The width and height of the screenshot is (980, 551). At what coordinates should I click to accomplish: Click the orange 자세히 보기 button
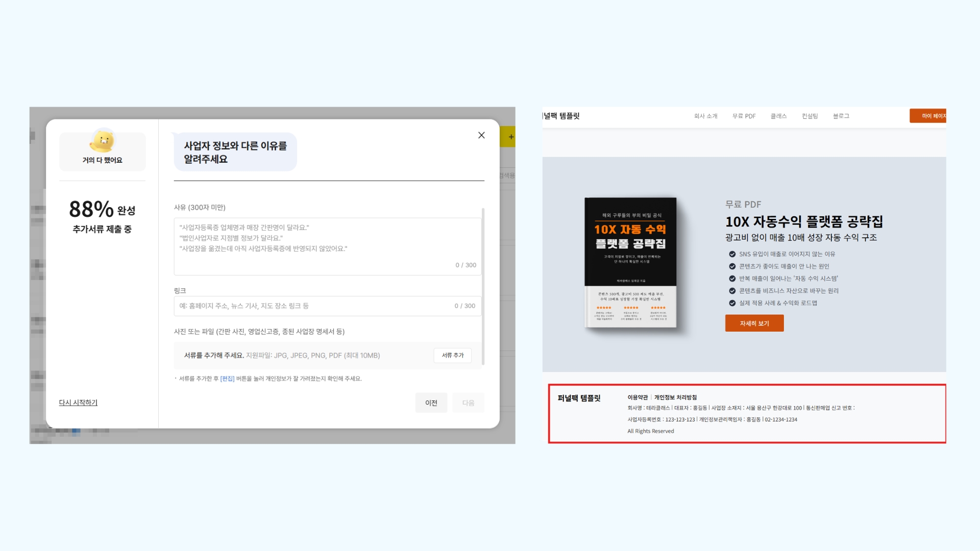(754, 323)
